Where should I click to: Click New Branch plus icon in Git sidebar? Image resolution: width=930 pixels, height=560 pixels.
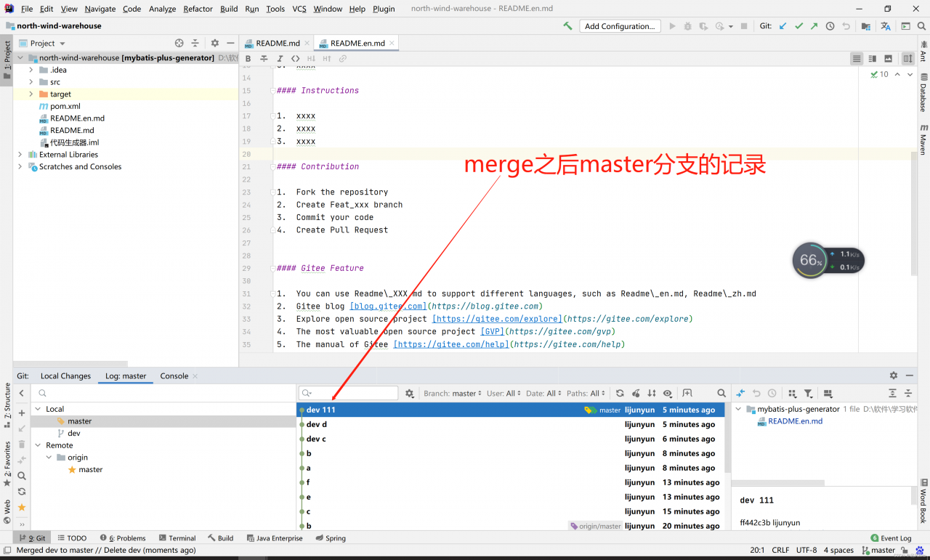click(x=22, y=413)
